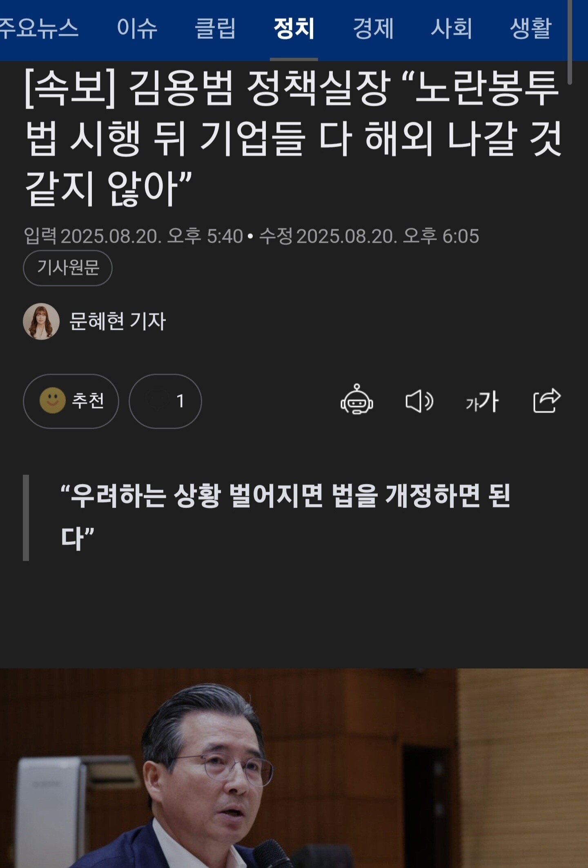Open the 사회 tab
The height and width of the screenshot is (868, 588).
pyautogui.click(x=452, y=29)
